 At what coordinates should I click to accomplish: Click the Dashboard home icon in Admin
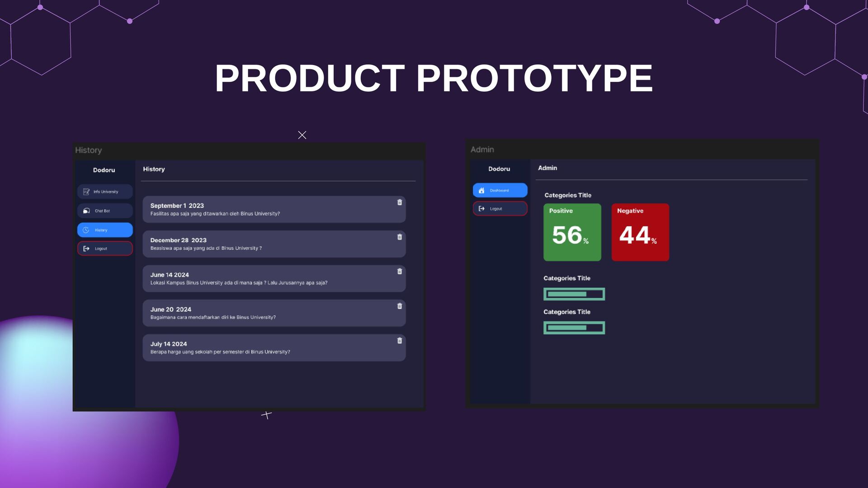481,191
